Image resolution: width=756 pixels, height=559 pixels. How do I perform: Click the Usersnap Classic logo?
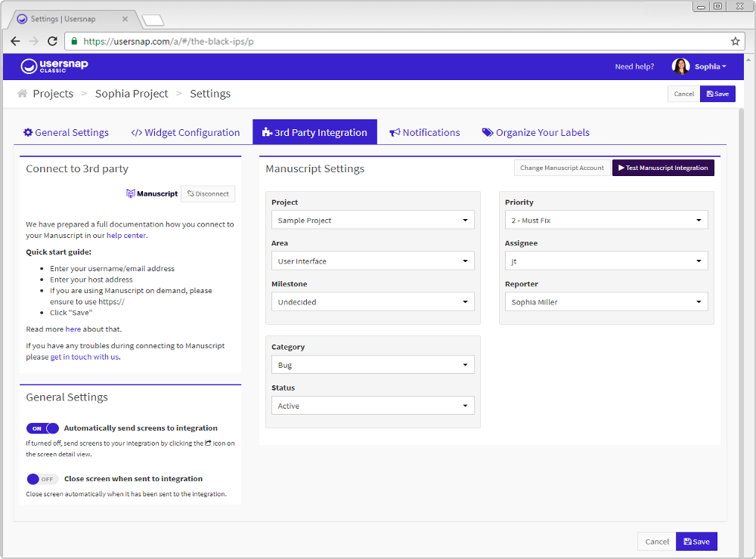click(x=54, y=66)
